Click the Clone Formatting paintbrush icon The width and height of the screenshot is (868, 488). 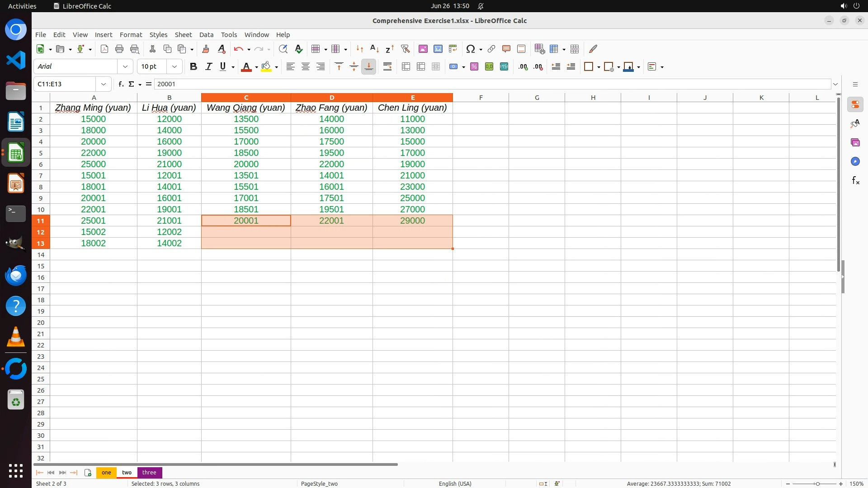[206, 49]
